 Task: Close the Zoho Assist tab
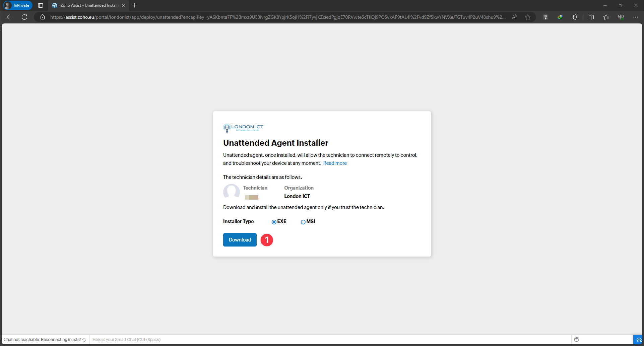124,5
